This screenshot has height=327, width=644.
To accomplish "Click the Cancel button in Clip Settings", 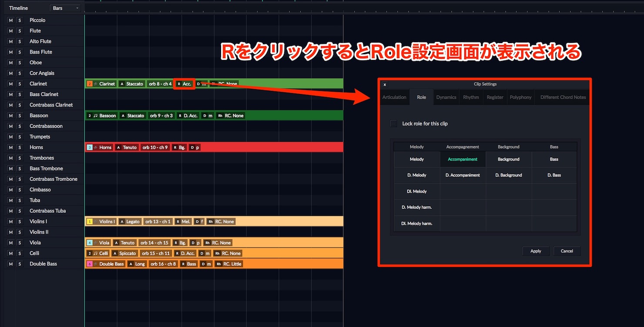I will click(567, 251).
